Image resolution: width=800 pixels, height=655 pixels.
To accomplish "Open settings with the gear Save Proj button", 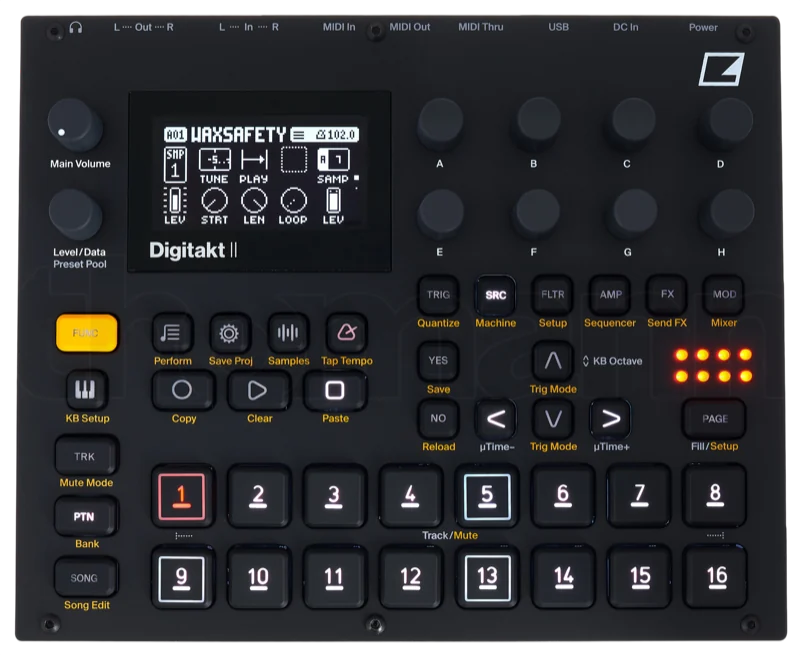I will 229,334.
